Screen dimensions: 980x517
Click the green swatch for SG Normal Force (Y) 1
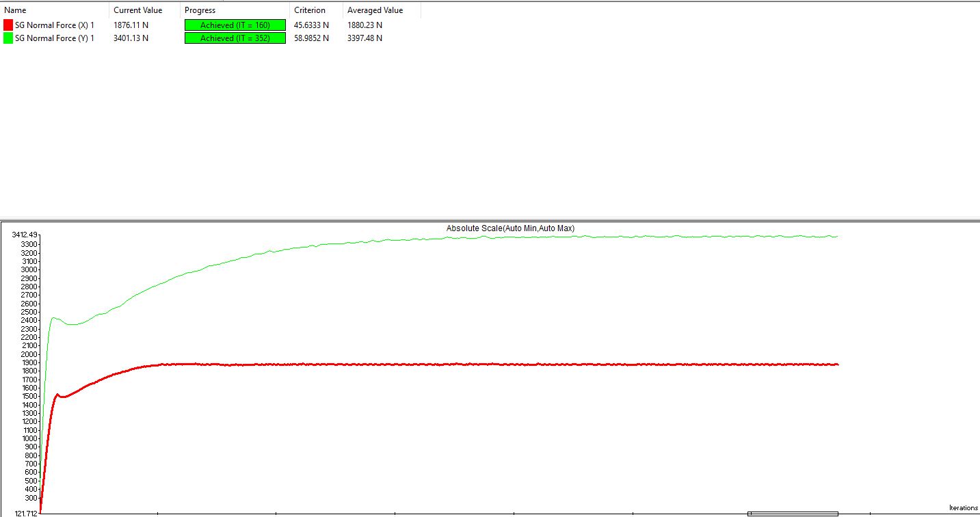8,38
